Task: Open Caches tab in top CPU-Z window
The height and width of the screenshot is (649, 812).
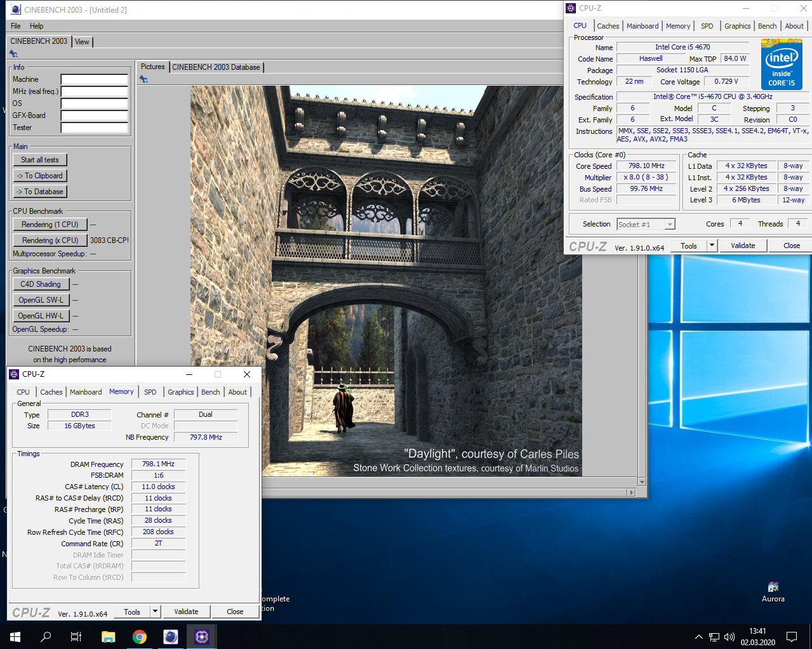Action: (608, 26)
